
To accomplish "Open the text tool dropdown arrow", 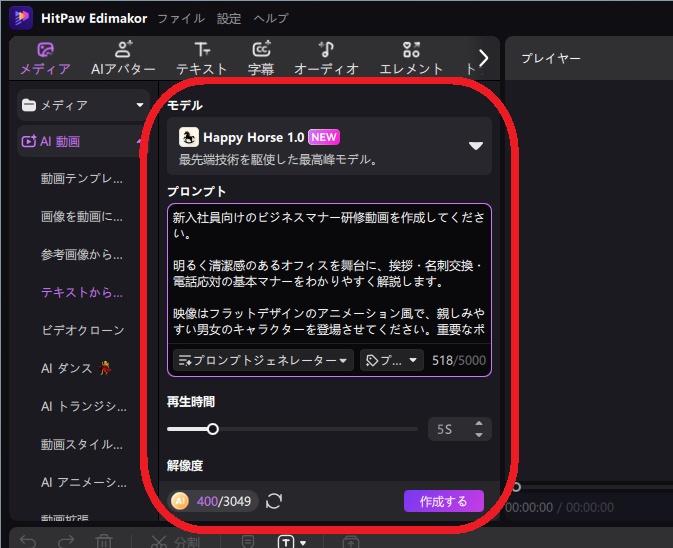I will (303, 543).
